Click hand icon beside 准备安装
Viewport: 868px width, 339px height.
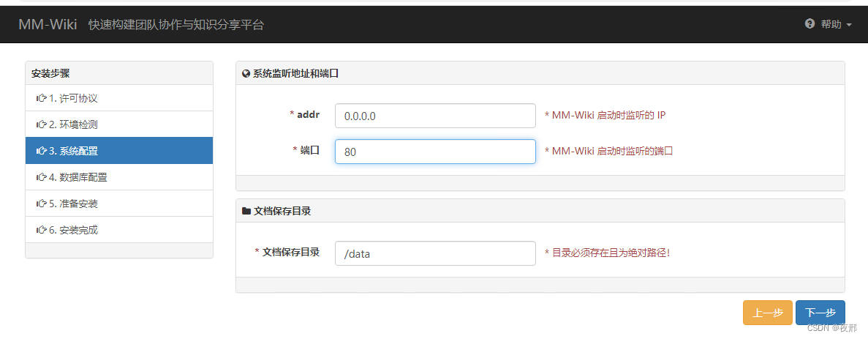[41, 204]
